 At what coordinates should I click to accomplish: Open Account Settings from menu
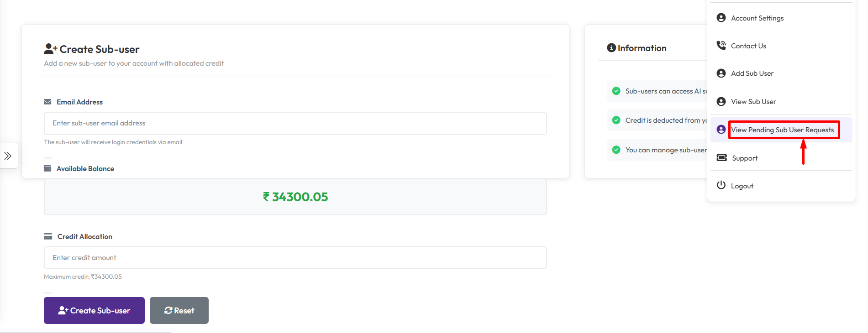coord(757,18)
